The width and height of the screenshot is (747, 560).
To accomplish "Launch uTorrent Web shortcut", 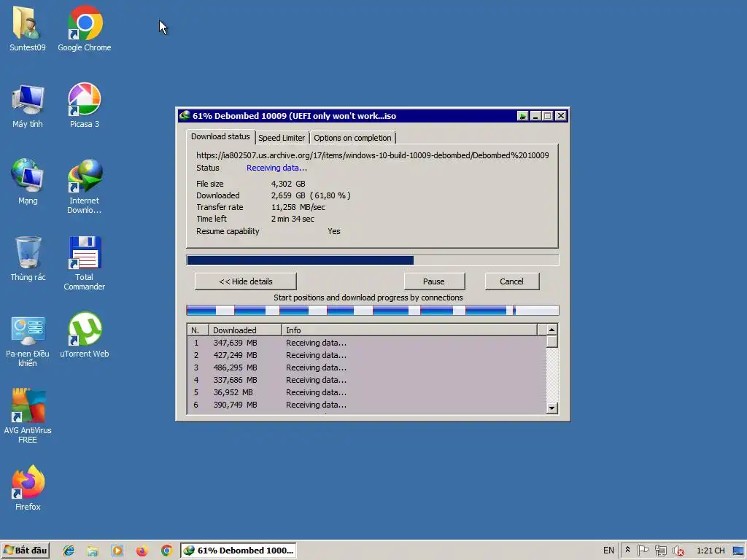I will 85,335.
